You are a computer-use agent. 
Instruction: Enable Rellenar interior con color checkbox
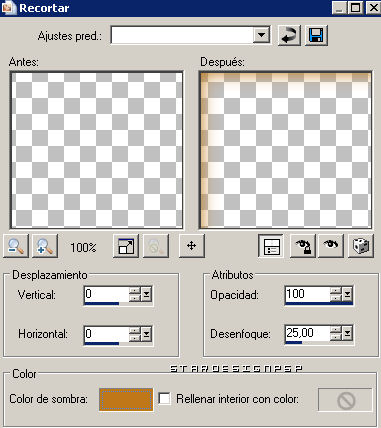click(x=164, y=399)
